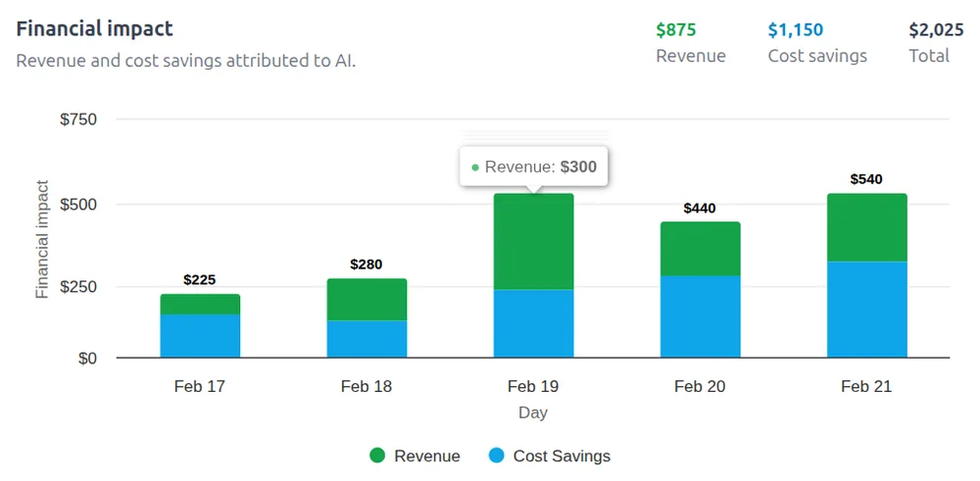This screenshot has height=481, width=980.
Task: Click the Feb 19 cost savings segment
Action: (533, 323)
